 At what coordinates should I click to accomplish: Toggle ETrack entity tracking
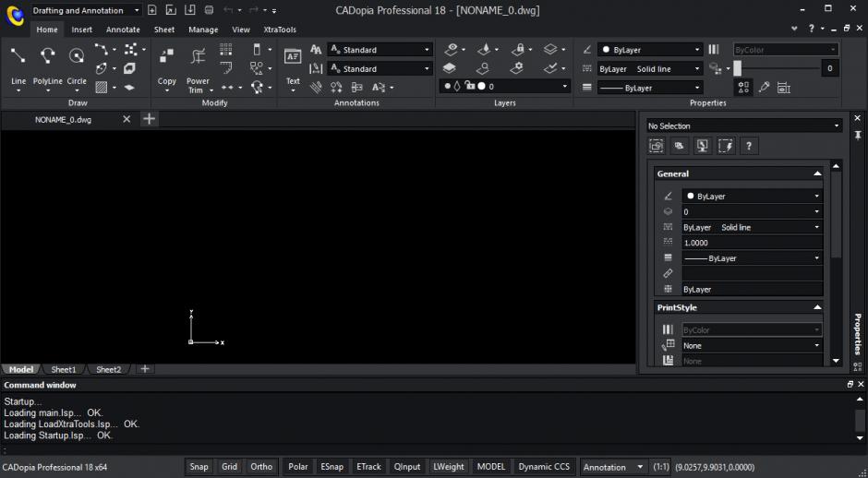coord(368,467)
